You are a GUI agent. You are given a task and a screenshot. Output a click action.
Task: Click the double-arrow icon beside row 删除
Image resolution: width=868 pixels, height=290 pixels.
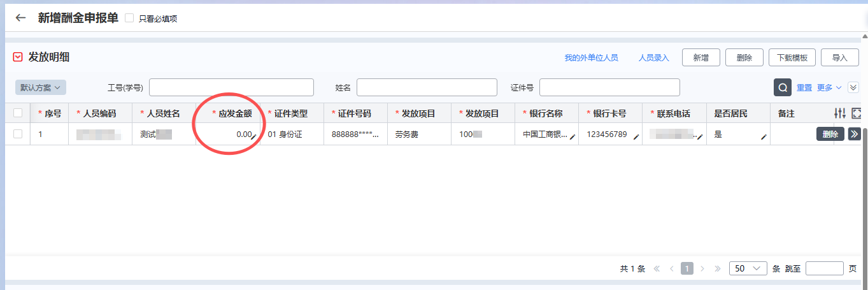[x=855, y=134]
